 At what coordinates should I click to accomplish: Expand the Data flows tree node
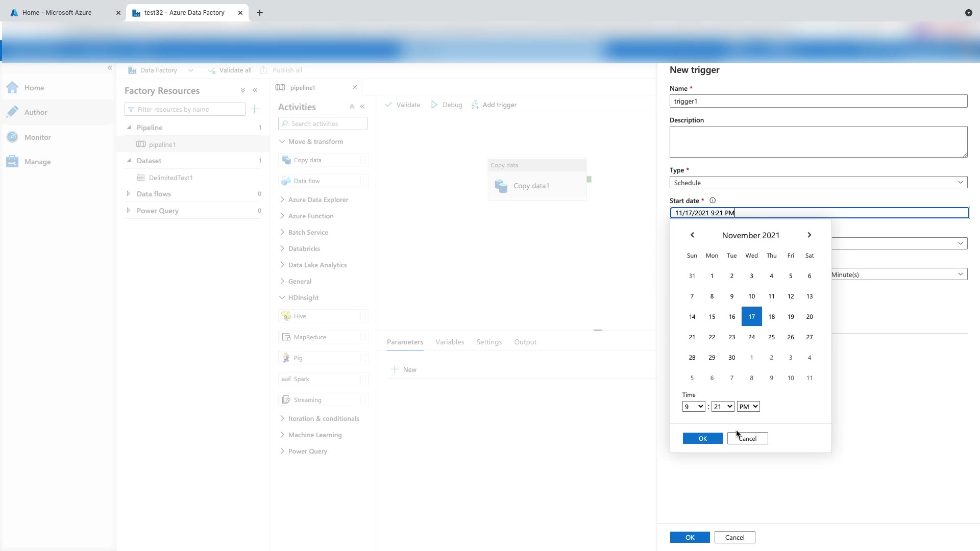click(x=129, y=194)
